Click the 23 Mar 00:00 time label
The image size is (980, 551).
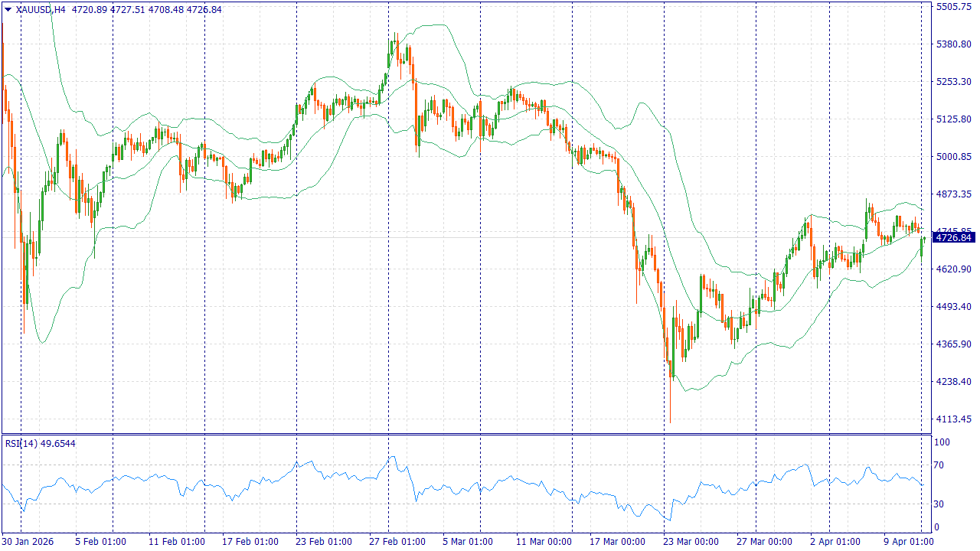(x=691, y=541)
